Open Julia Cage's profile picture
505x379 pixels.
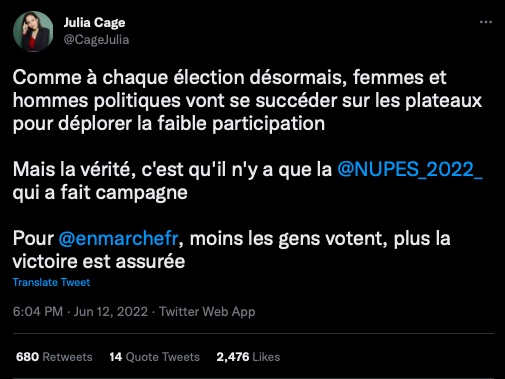click(x=33, y=31)
